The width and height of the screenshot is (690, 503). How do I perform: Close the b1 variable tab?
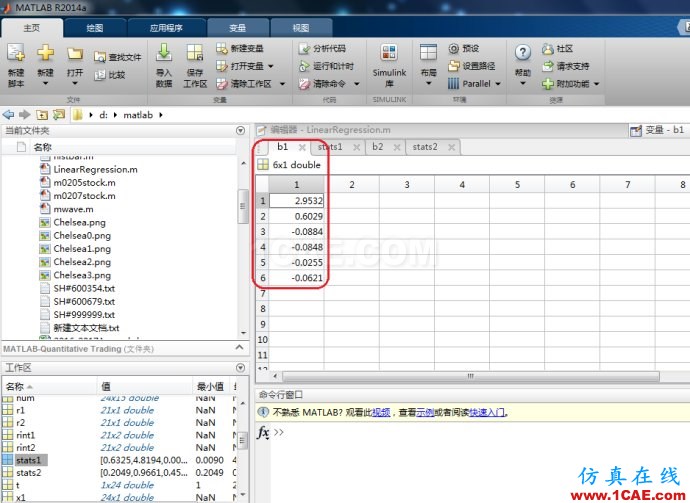coord(302,147)
